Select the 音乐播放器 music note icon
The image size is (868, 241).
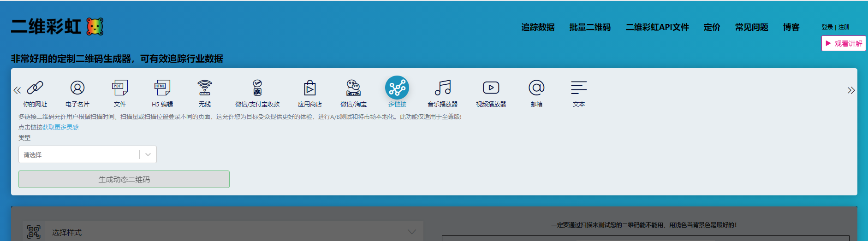pyautogui.click(x=443, y=88)
